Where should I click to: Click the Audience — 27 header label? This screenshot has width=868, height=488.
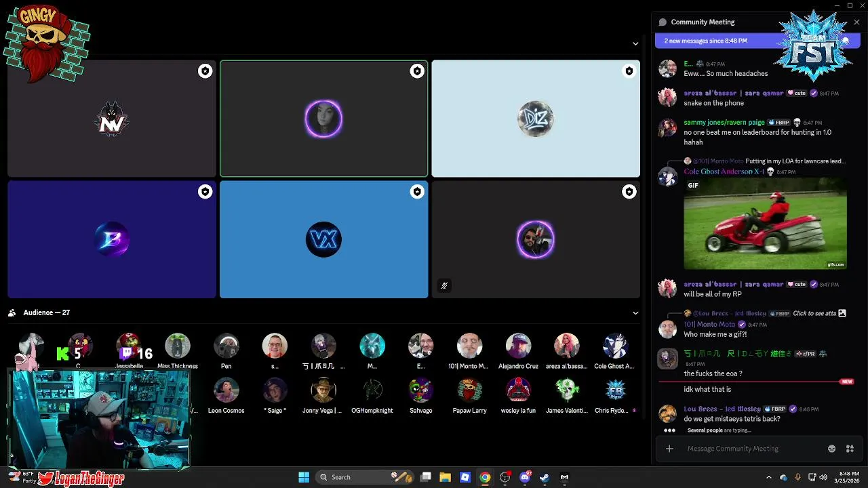pyautogui.click(x=47, y=312)
